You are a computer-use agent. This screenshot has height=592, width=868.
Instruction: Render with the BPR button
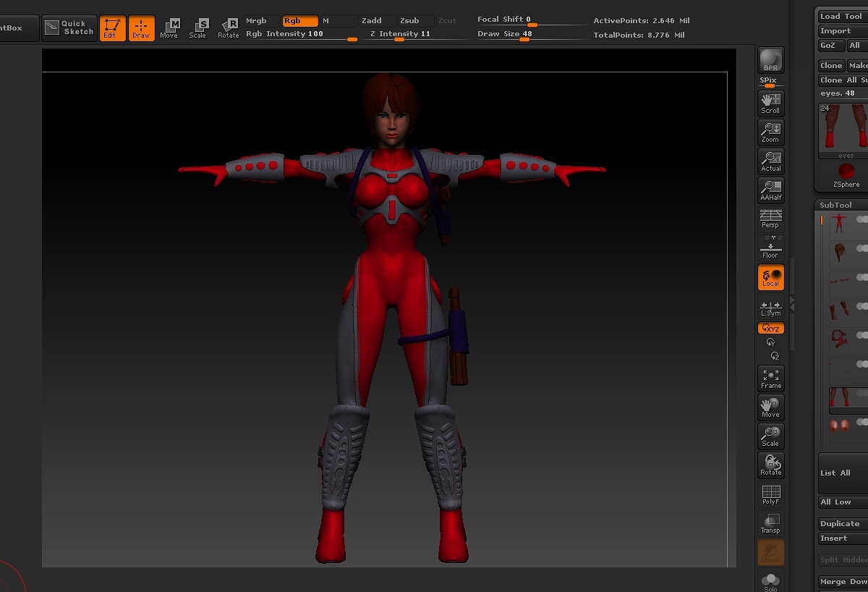point(770,61)
